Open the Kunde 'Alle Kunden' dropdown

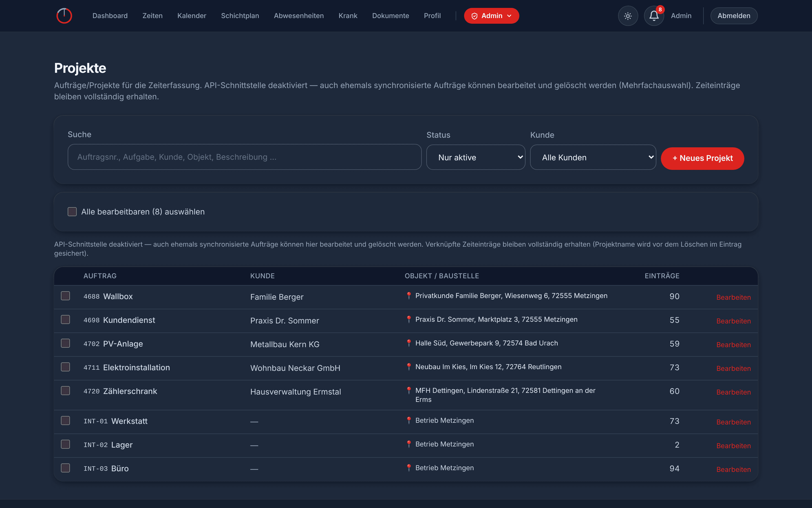click(x=593, y=157)
